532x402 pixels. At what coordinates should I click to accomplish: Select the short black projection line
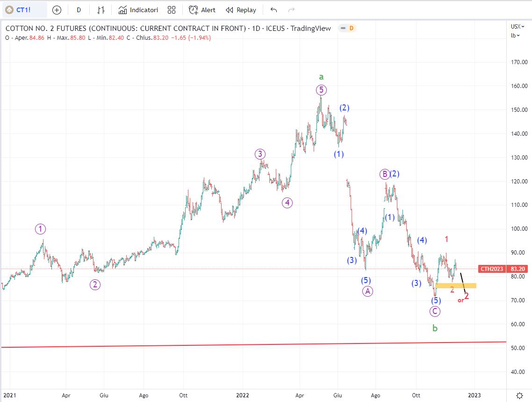point(463,283)
